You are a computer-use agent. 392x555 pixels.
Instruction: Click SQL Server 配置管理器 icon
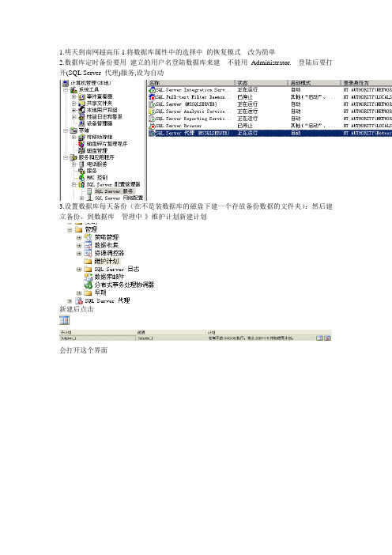tap(81, 184)
